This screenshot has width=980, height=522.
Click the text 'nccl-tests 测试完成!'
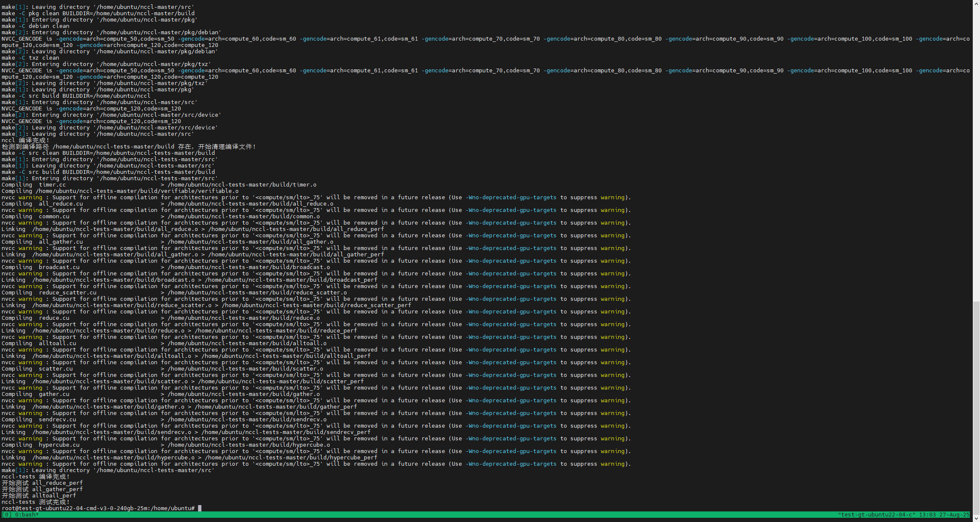(x=36, y=502)
